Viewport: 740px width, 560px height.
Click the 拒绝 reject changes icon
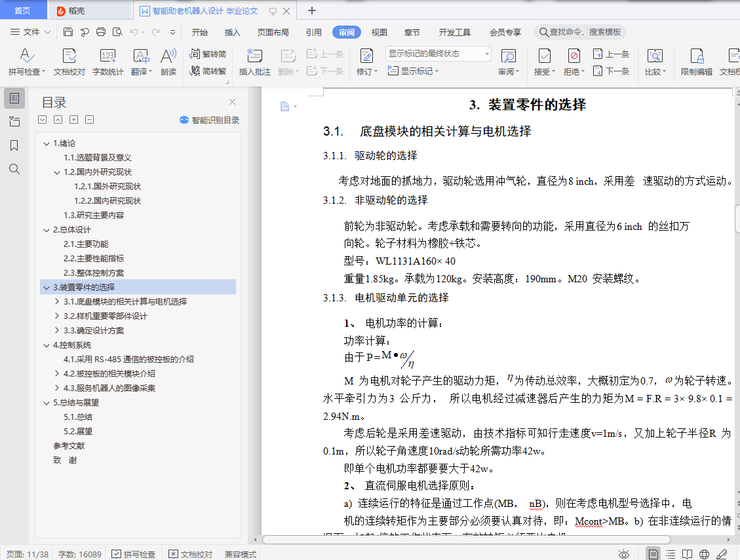574,62
